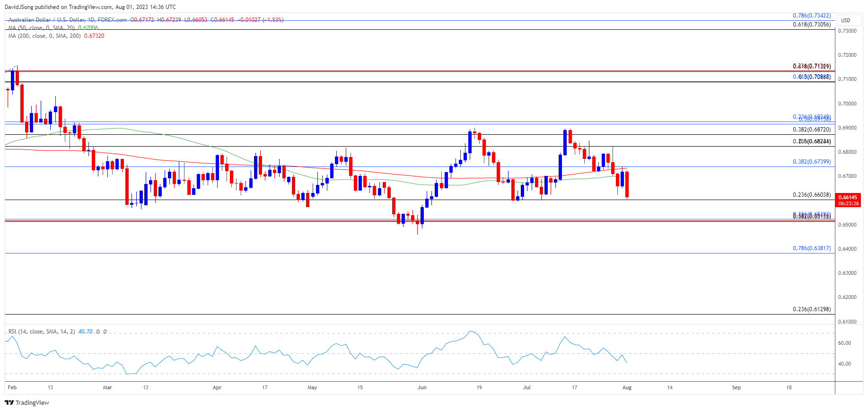Click the Apr date axis label
This screenshot has width=868, height=411.
[x=217, y=387]
